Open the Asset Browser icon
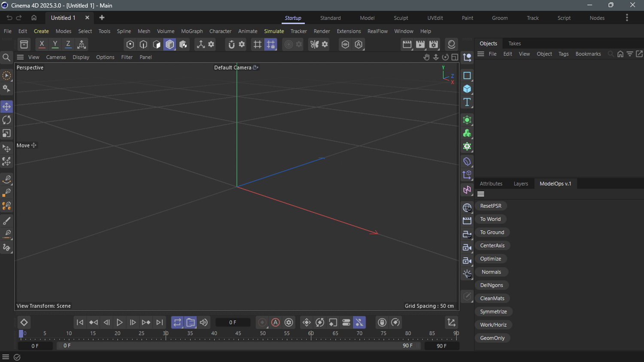The image size is (644, 362). click(24, 44)
